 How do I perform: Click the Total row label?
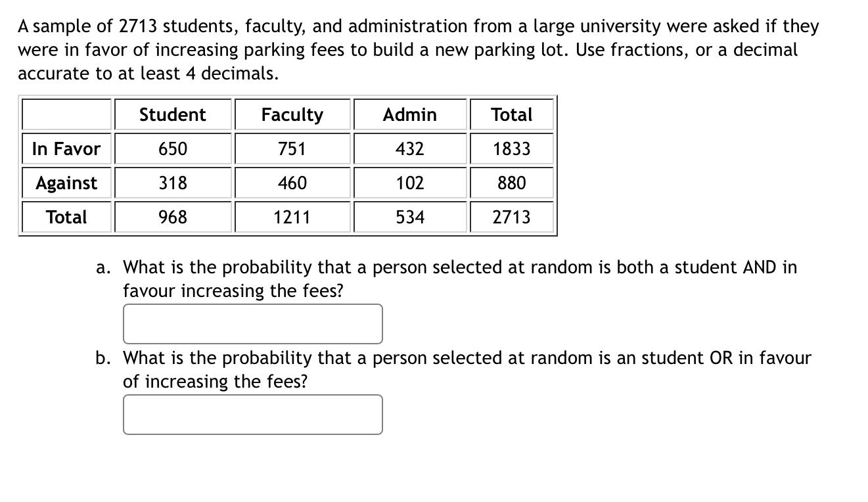[66, 217]
